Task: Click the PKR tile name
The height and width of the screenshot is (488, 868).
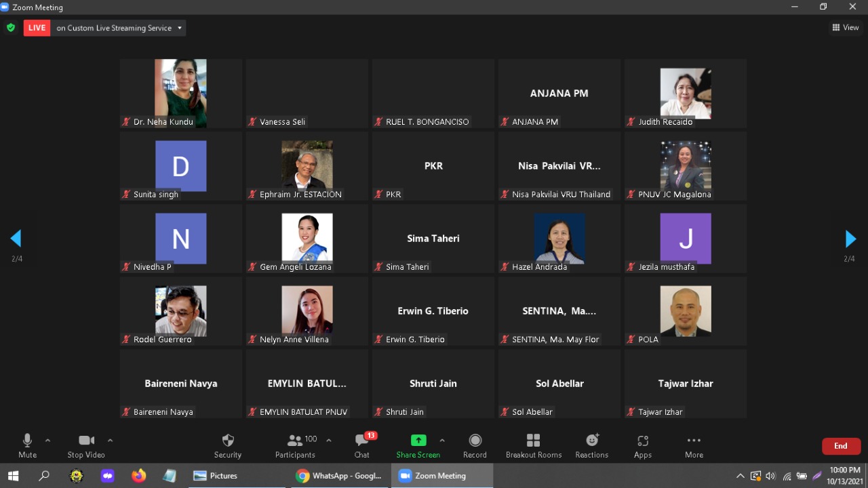Action: pos(433,166)
